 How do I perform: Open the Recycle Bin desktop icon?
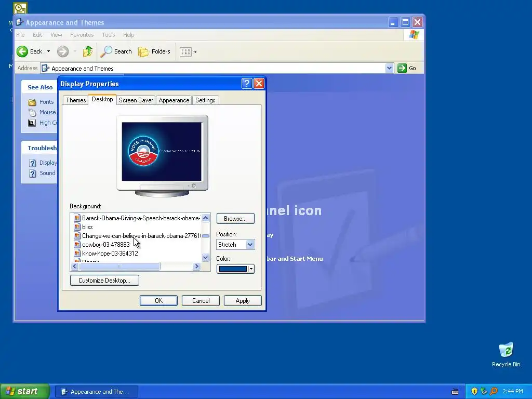tap(506, 354)
